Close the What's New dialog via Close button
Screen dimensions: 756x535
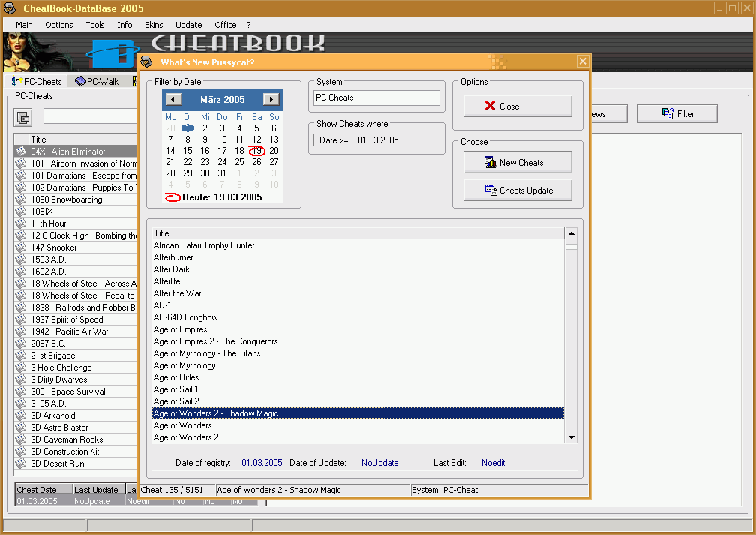tap(517, 106)
